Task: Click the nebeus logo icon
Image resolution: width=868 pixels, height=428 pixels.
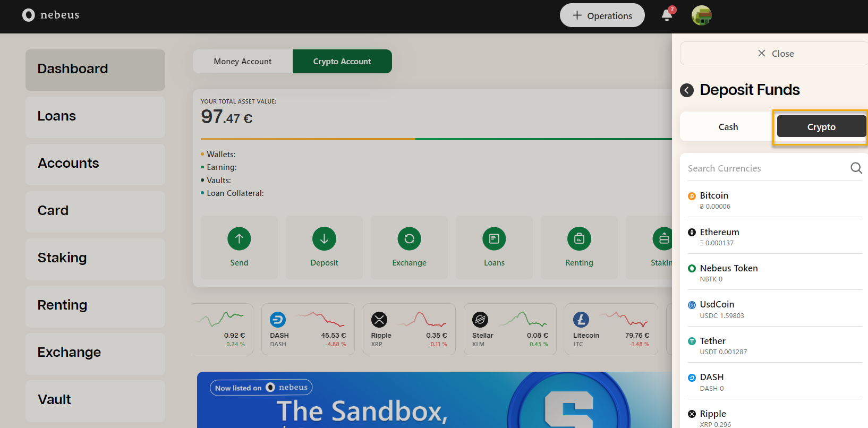Action: pos(28,15)
